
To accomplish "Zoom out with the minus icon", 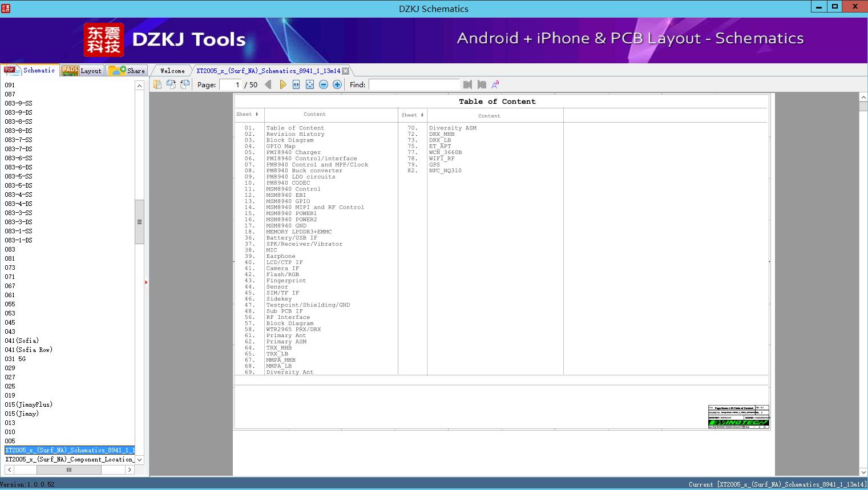I will coord(324,84).
